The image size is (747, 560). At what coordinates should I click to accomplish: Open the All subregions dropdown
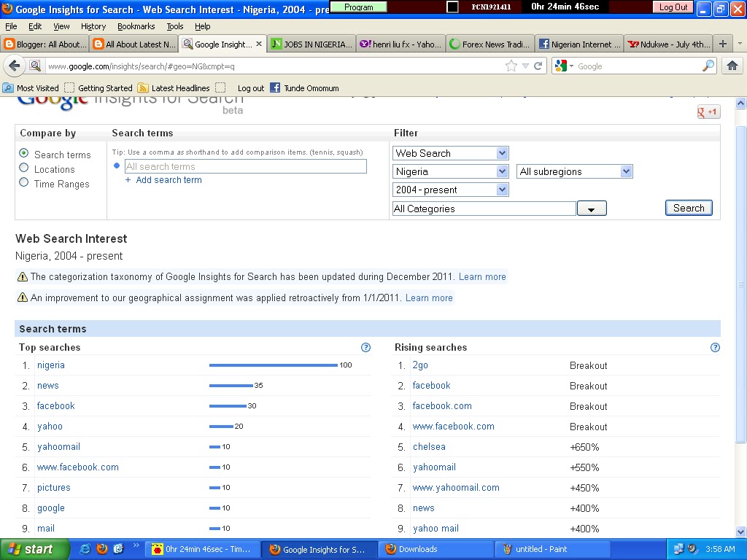point(575,171)
